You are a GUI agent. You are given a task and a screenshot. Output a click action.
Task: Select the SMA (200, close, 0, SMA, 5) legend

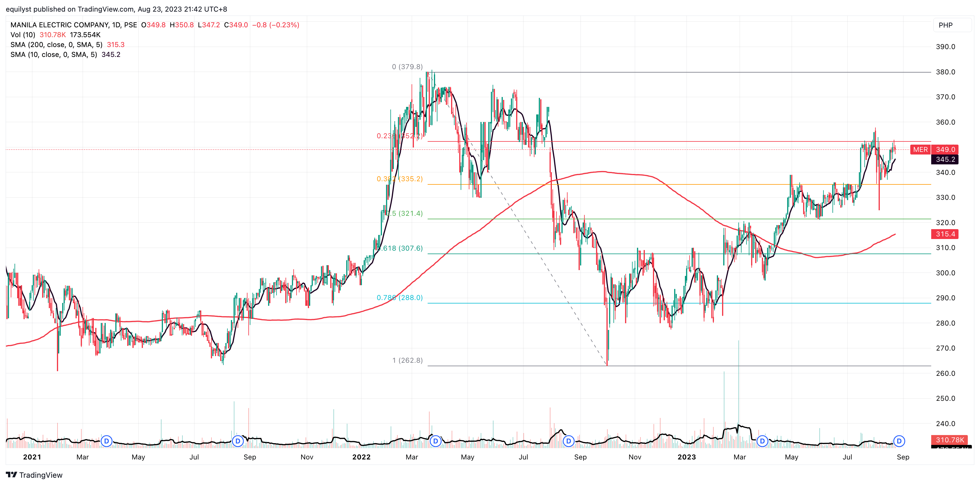point(67,44)
